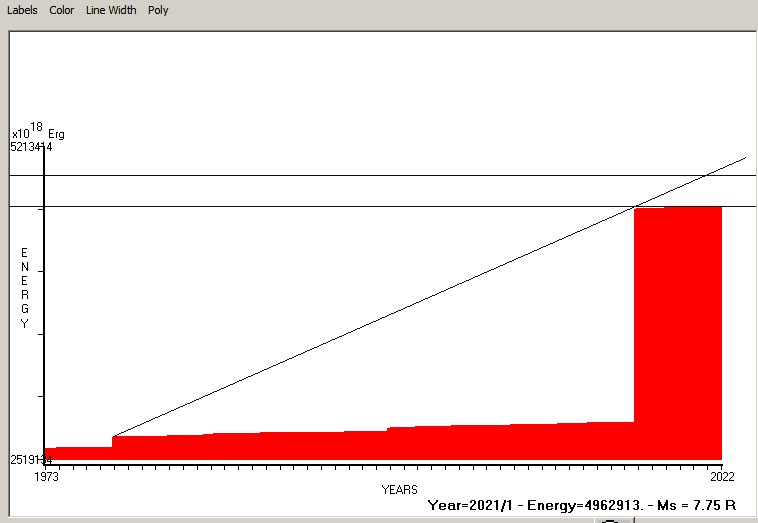The width and height of the screenshot is (758, 523).
Task: Click the low red energy area mid-chart
Action: [400, 443]
